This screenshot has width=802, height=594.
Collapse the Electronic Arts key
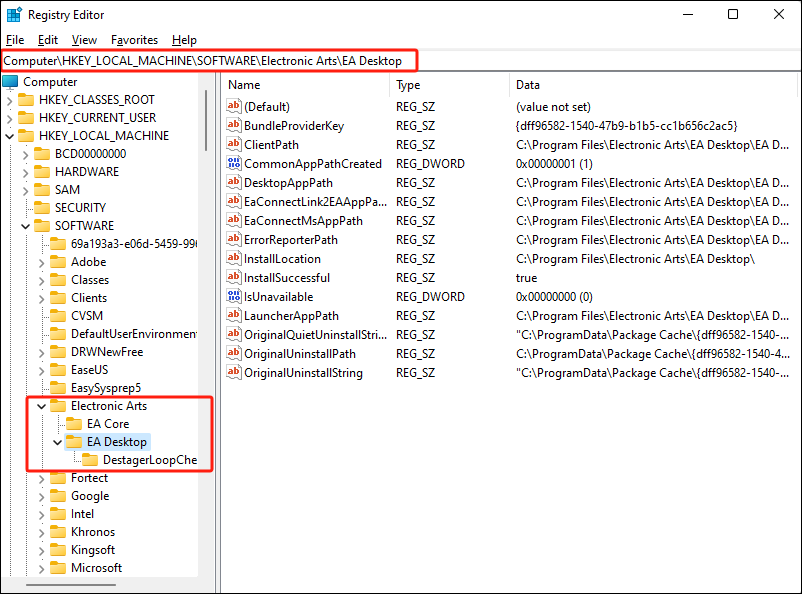coord(41,406)
